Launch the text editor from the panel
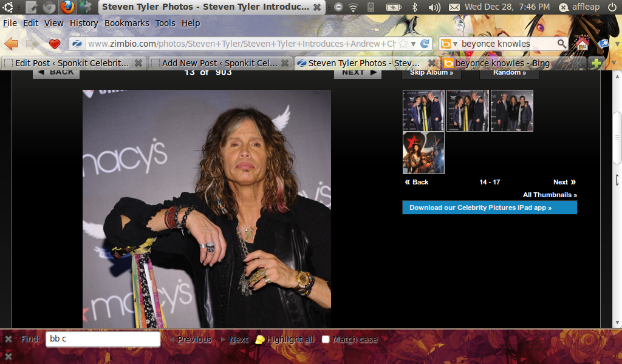Viewport: 622px width, 364px height. (x=32, y=7)
